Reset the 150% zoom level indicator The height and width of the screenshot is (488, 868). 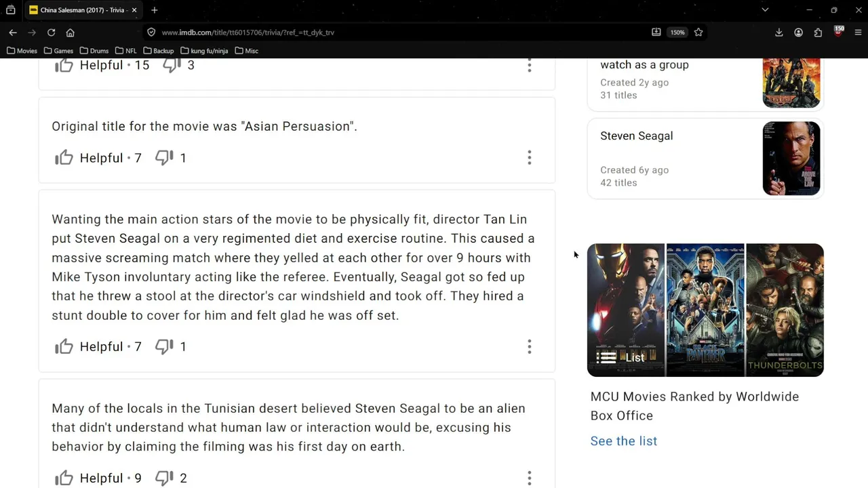pyautogui.click(x=677, y=33)
